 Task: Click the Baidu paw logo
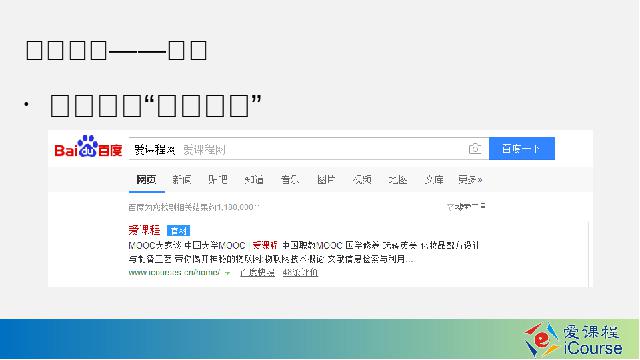coord(88,147)
